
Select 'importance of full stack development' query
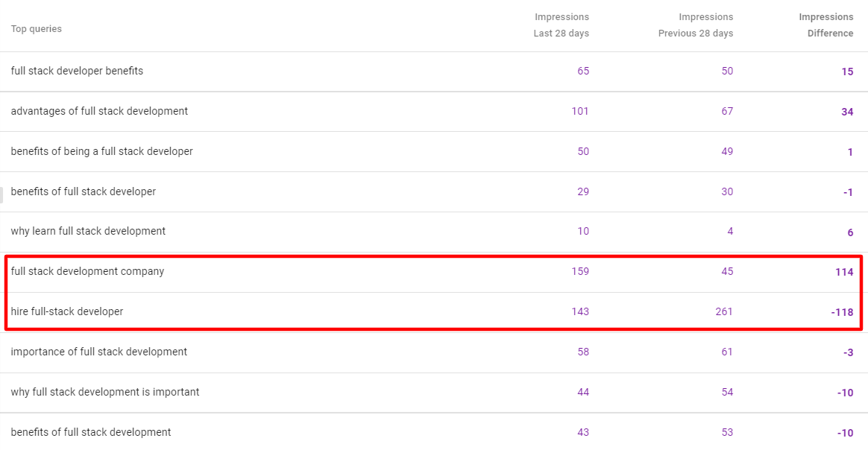click(99, 352)
